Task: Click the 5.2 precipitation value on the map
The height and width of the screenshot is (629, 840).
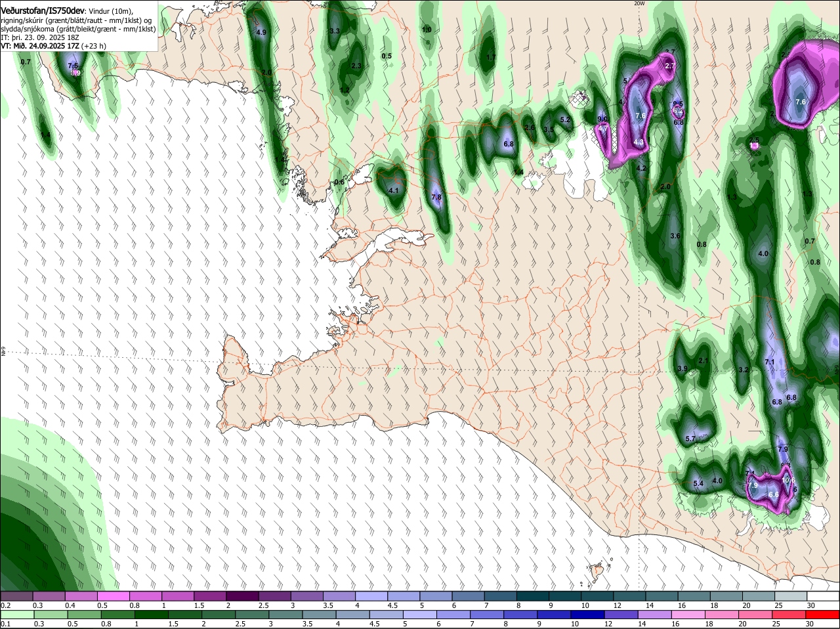Action: [566, 120]
